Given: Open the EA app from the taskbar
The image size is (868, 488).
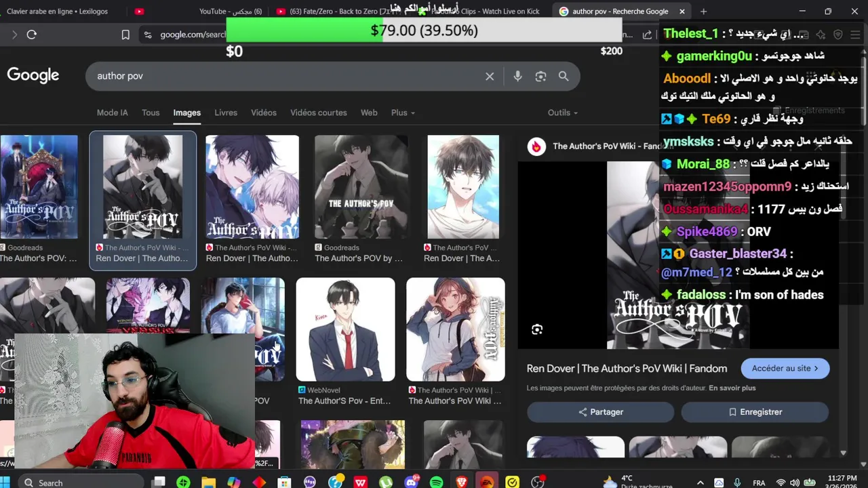Looking at the screenshot, I should point(487,483).
